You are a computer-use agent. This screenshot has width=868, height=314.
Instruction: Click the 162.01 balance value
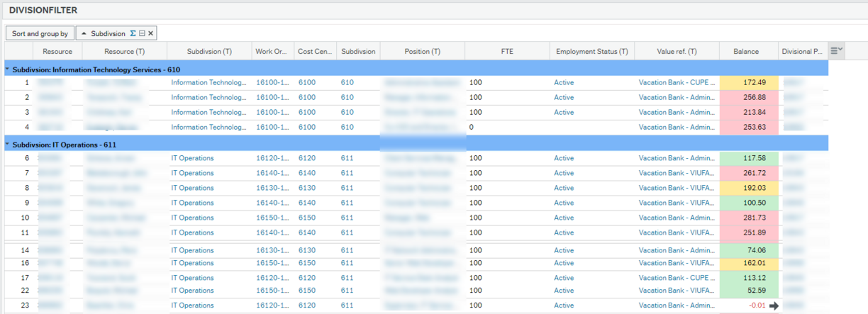pyautogui.click(x=754, y=263)
